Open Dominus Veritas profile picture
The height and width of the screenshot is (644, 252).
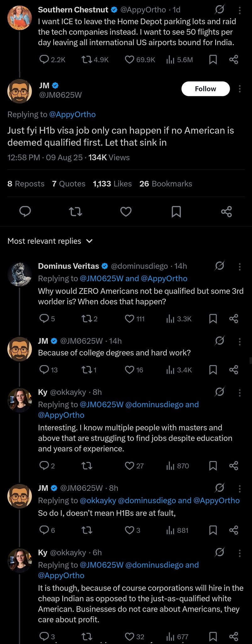(x=19, y=274)
